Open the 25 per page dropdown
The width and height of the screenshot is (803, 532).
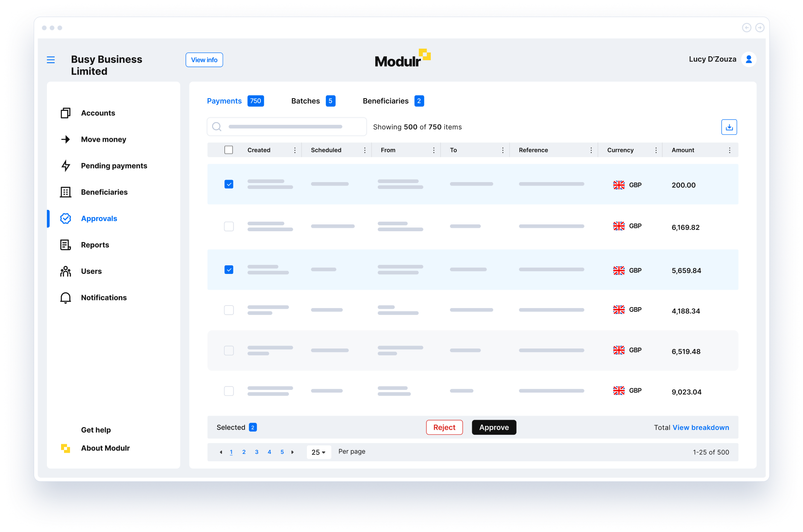318,452
